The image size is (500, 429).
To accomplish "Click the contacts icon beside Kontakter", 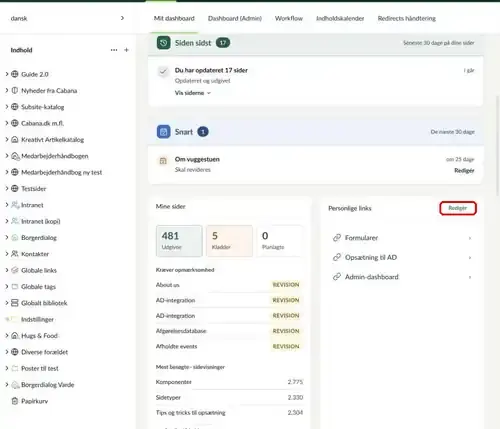I will point(15,254).
